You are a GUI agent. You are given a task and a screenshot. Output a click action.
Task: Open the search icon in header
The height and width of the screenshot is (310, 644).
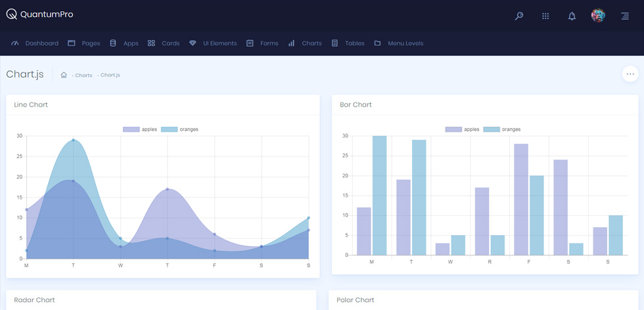coord(519,16)
